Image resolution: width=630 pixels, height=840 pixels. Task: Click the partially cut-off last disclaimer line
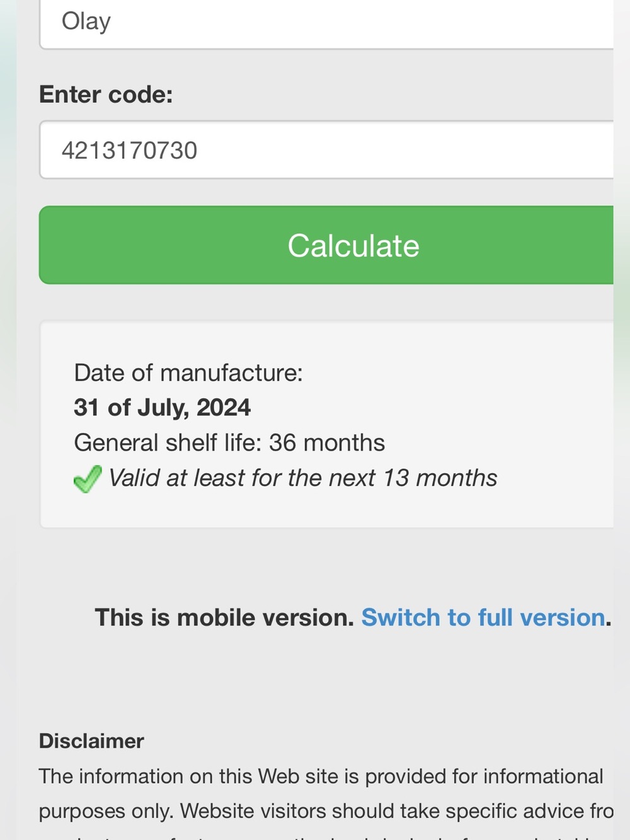tap(326, 836)
